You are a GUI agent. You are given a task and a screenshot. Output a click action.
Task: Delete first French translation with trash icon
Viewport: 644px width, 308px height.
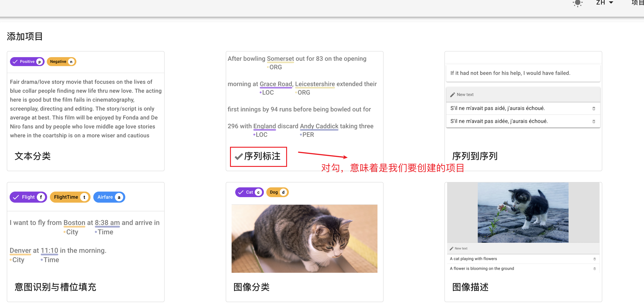pos(593,108)
